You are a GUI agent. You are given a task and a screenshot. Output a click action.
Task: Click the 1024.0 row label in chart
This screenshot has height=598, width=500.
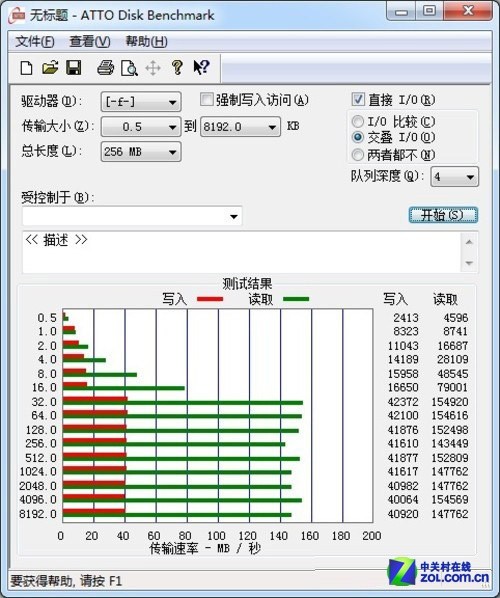pyautogui.click(x=38, y=471)
